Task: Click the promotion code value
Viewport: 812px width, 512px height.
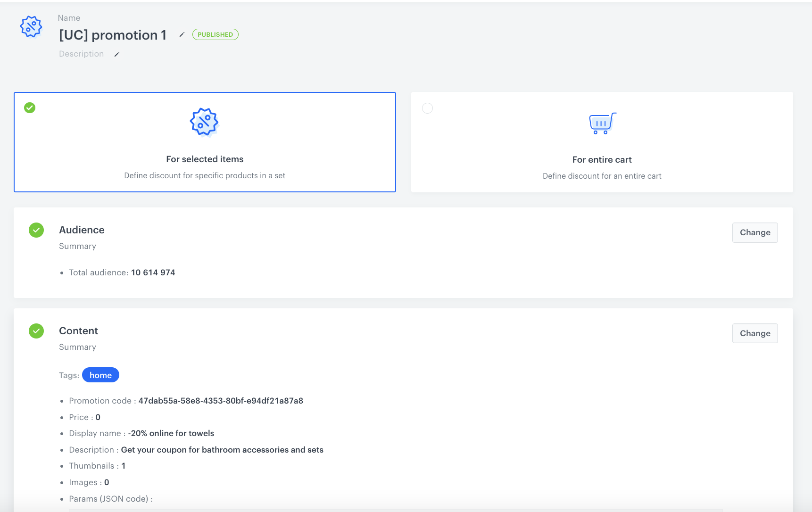Action: pos(221,401)
